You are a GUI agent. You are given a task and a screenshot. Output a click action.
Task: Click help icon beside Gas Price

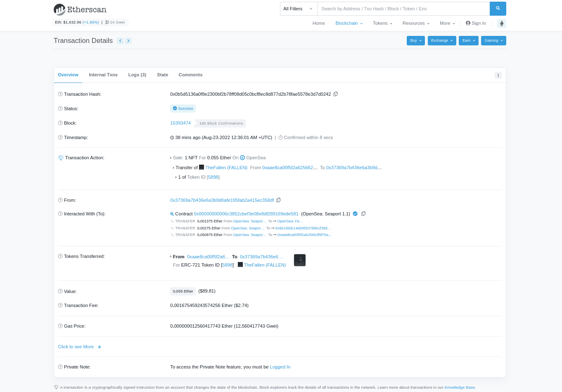click(x=60, y=326)
